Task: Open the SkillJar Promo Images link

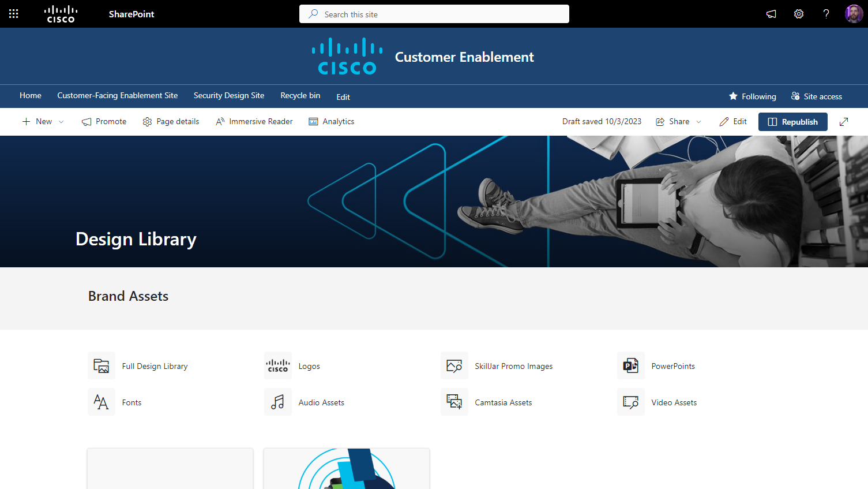Action: coord(514,366)
